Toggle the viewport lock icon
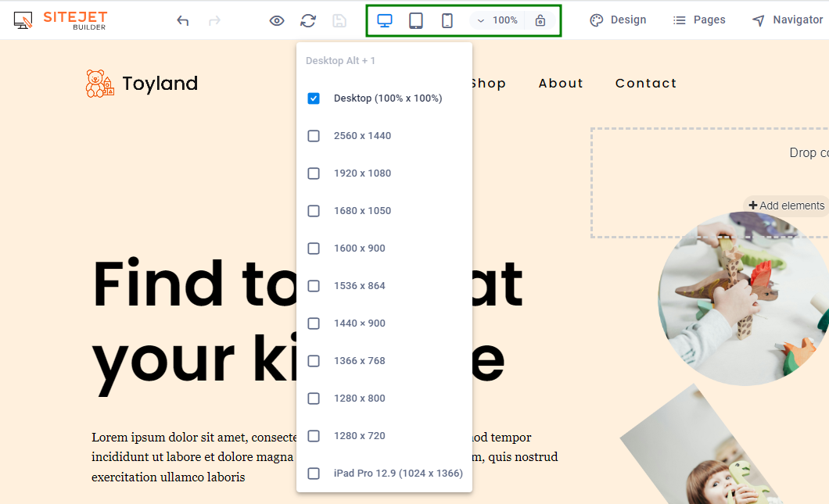 click(540, 20)
